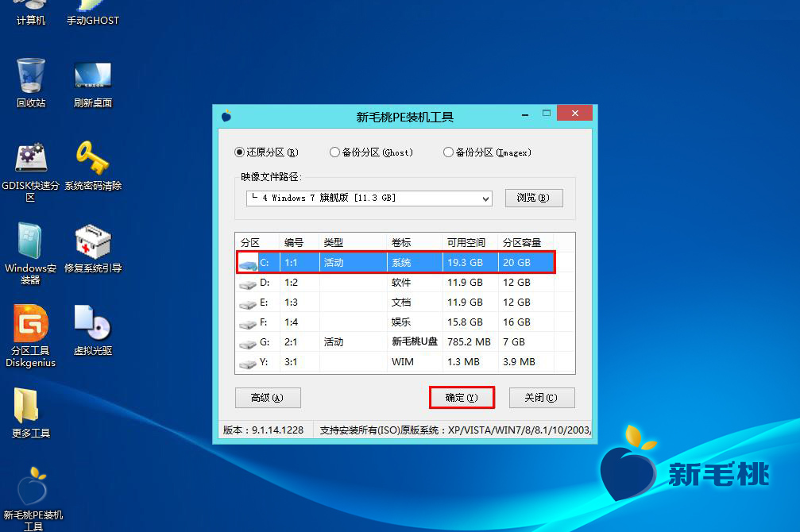
Task: Sort by the 卷标 column header
Action: point(415,242)
